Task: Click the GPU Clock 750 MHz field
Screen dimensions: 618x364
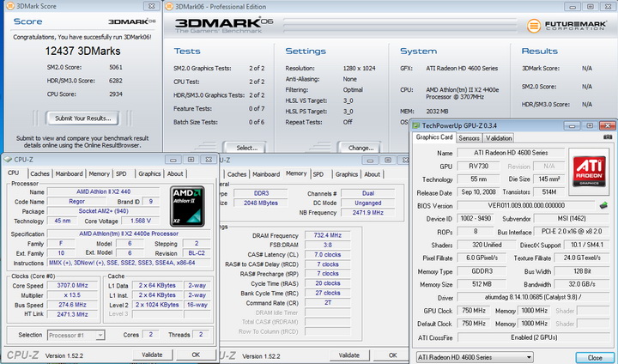Action: 473,311
